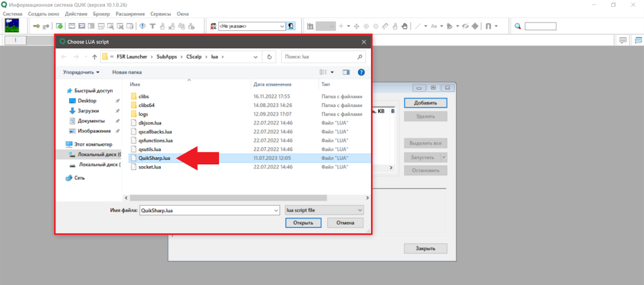The height and width of the screenshot is (285, 644).
Task: Click the disconnect key icon in QUIK toolbar
Action: tap(47, 26)
